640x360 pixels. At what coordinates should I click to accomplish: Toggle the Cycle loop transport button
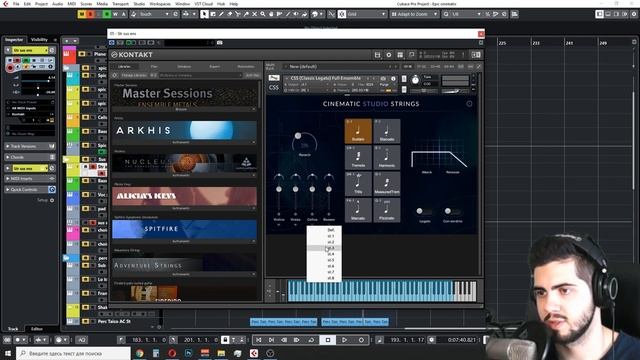311,340
